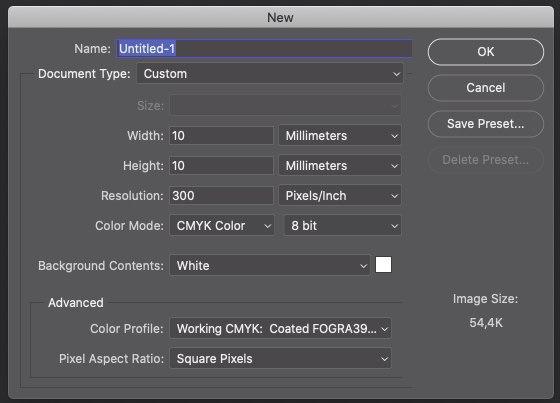560x403 pixels.
Task: Open the Document Type dropdown
Action: coord(270,74)
